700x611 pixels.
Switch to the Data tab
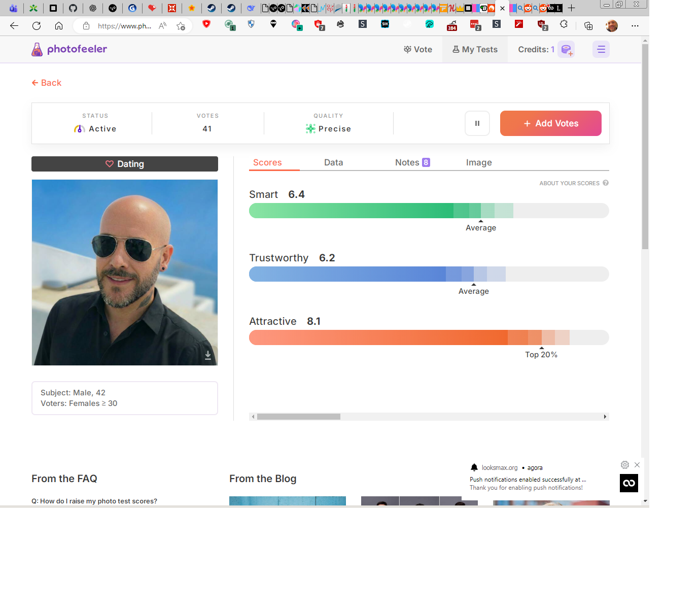coord(333,162)
